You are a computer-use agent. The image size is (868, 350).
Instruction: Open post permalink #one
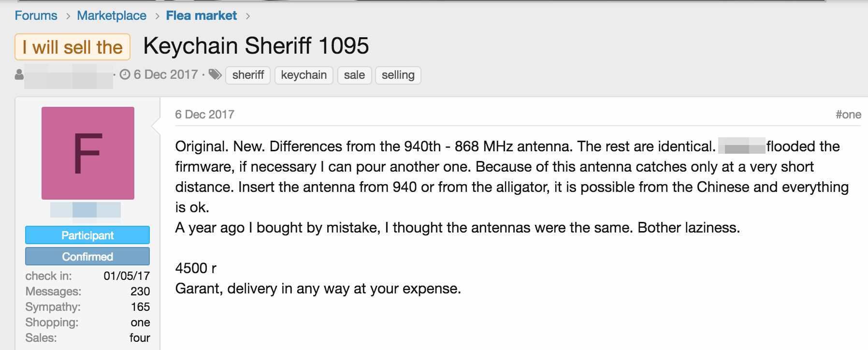(848, 115)
